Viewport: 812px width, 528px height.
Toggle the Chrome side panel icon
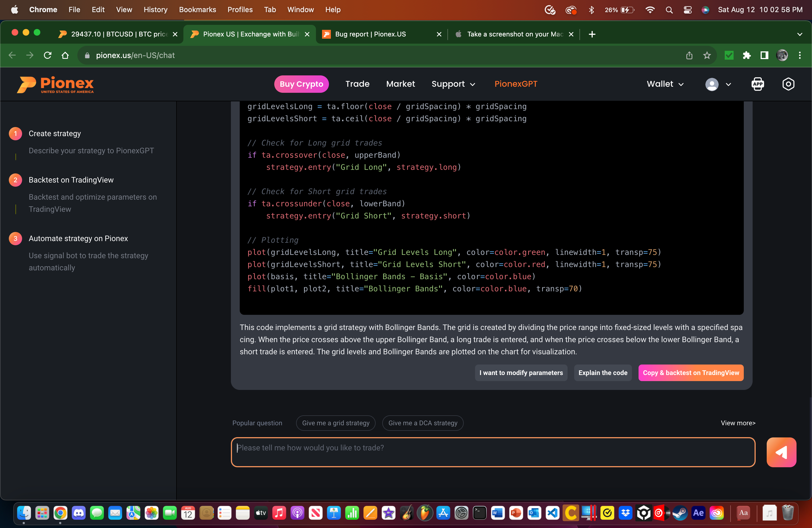pyautogui.click(x=764, y=55)
